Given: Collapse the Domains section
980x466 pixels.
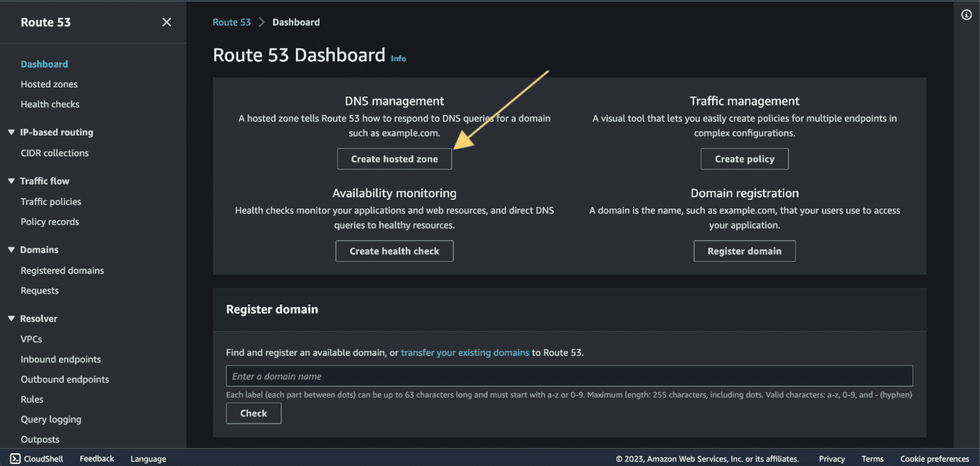Looking at the screenshot, I should [11, 250].
